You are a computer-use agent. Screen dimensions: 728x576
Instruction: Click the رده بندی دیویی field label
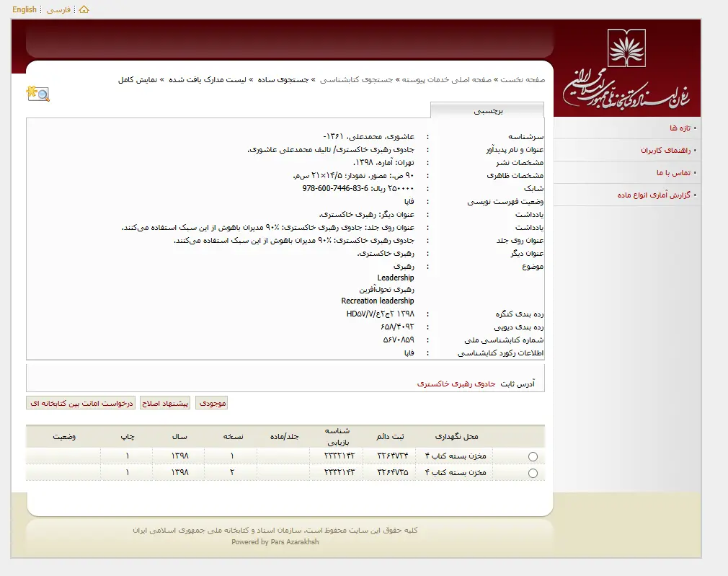[x=518, y=327]
